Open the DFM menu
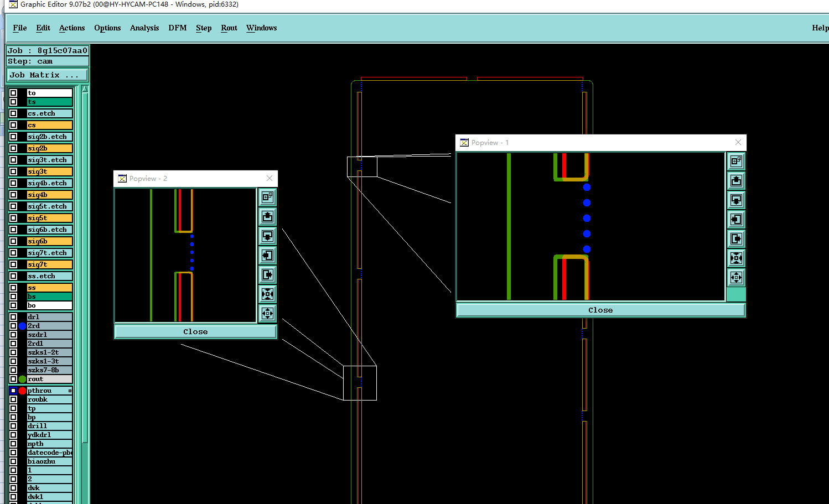 (x=178, y=28)
